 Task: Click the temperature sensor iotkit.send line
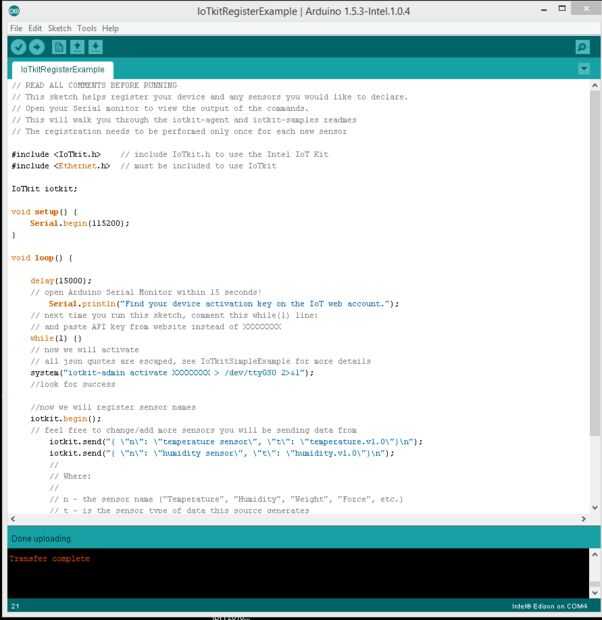(x=236, y=442)
